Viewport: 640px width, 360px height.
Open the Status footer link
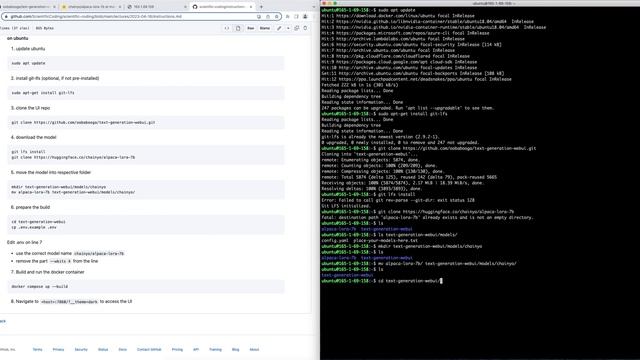pyautogui.click(x=103, y=349)
